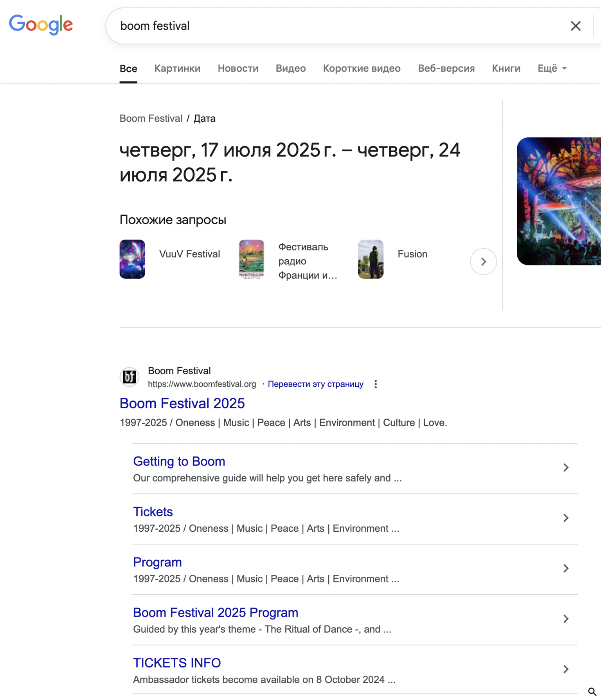Expand the TICKETS INFO row chevron
Screen dimensions: 601x700
tap(566, 669)
